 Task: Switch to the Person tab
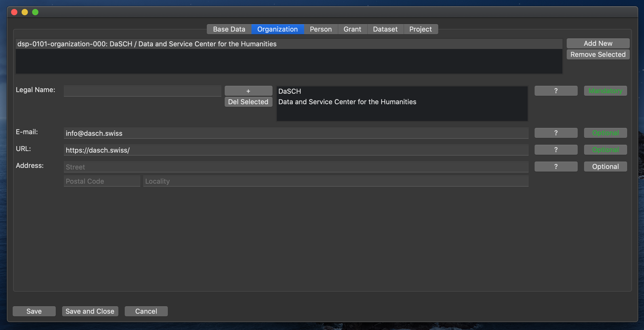(321, 29)
